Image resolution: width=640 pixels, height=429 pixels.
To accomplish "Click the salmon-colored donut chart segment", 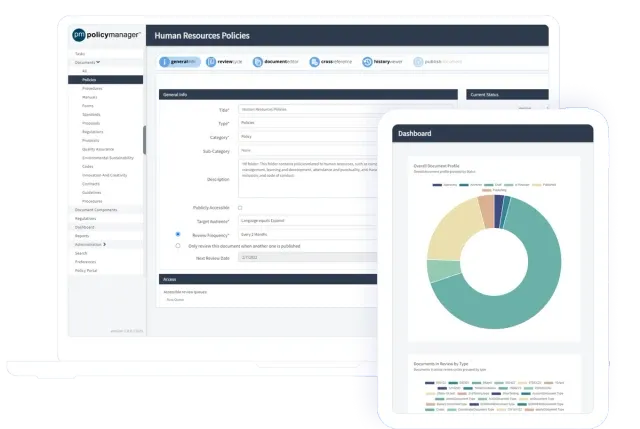I will (487, 210).
